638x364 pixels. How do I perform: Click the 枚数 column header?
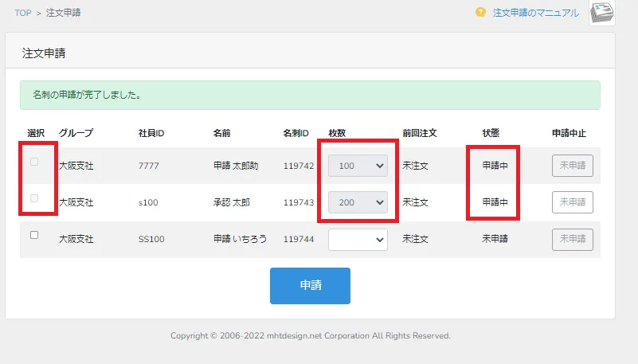[337, 133]
